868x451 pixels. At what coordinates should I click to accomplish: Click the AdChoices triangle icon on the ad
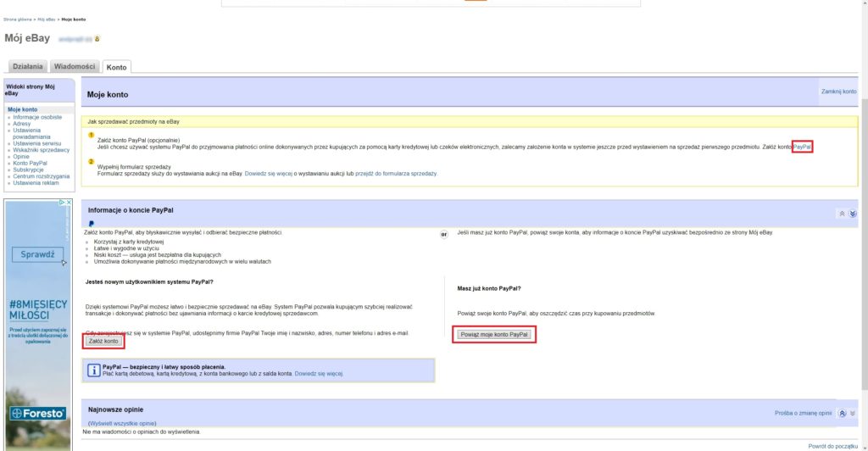61,203
